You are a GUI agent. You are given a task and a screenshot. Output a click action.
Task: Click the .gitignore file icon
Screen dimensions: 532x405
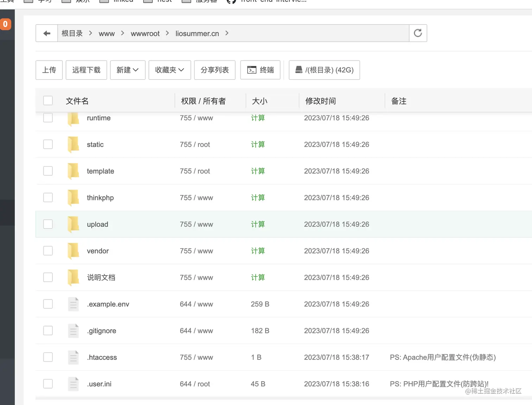(x=73, y=331)
